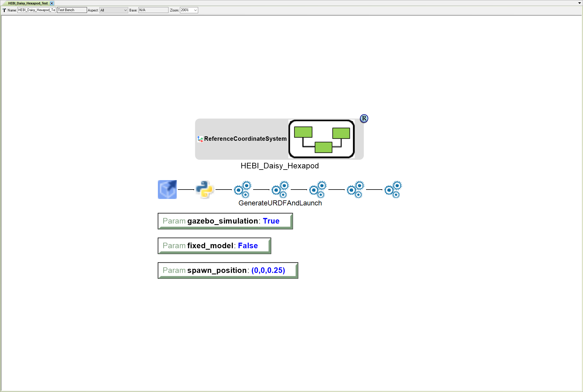This screenshot has width=583, height=392.
Task: Click the Name input field
Action: pyautogui.click(x=36, y=10)
